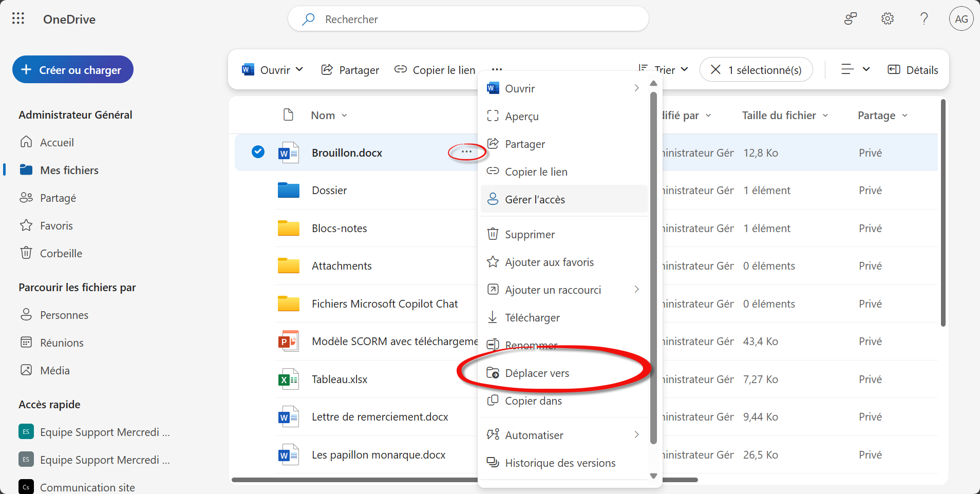980x494 pixels.
Task: Click the Tableau.xlsx Excel file icon
Action: click(288, 379)
